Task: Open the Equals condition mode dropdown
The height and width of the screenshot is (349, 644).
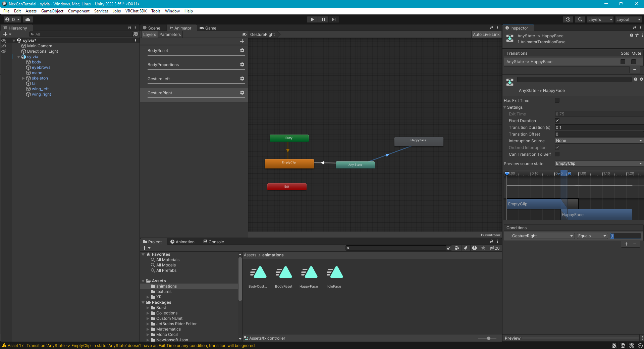Action: (x=592, y=236)
